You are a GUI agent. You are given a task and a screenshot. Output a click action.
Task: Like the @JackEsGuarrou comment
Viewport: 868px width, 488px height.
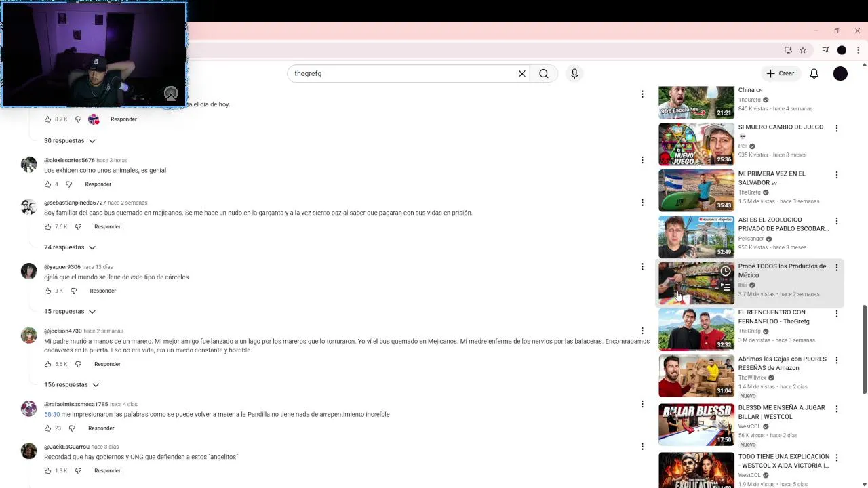pos(47,471)
